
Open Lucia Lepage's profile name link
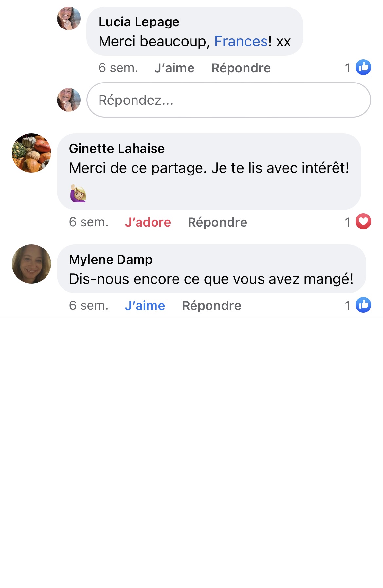pos(139,22)
